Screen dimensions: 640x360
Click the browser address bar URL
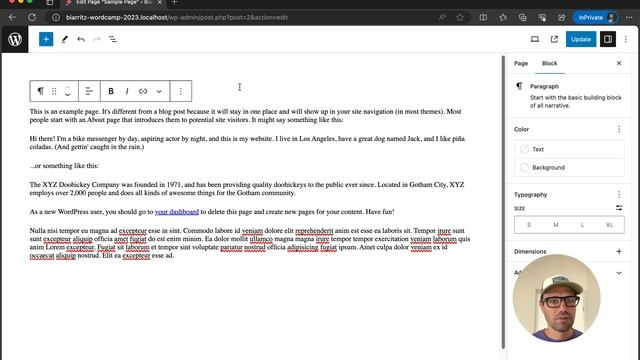click(x=177, y=18)
